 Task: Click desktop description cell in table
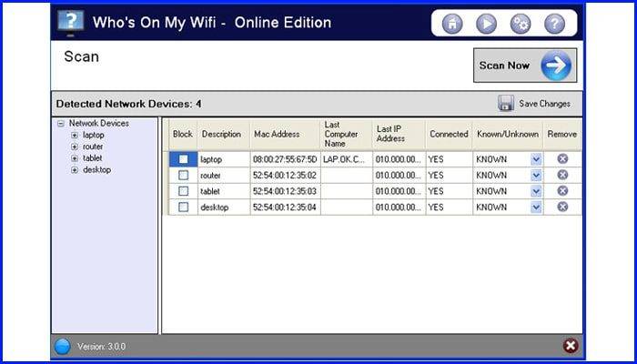224,207
